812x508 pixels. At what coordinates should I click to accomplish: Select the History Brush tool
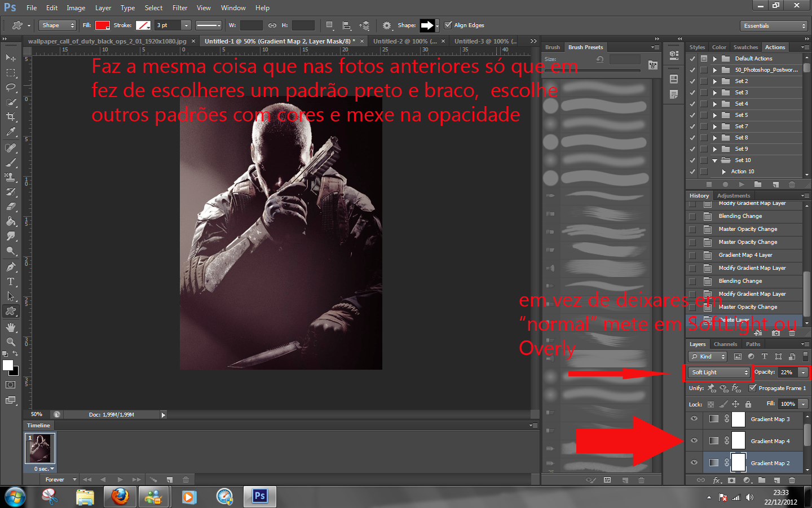[x=11, y=192]
